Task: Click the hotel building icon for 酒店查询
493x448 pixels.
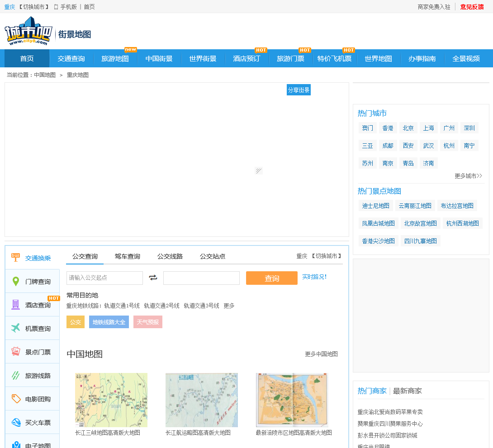Action: 16,305
